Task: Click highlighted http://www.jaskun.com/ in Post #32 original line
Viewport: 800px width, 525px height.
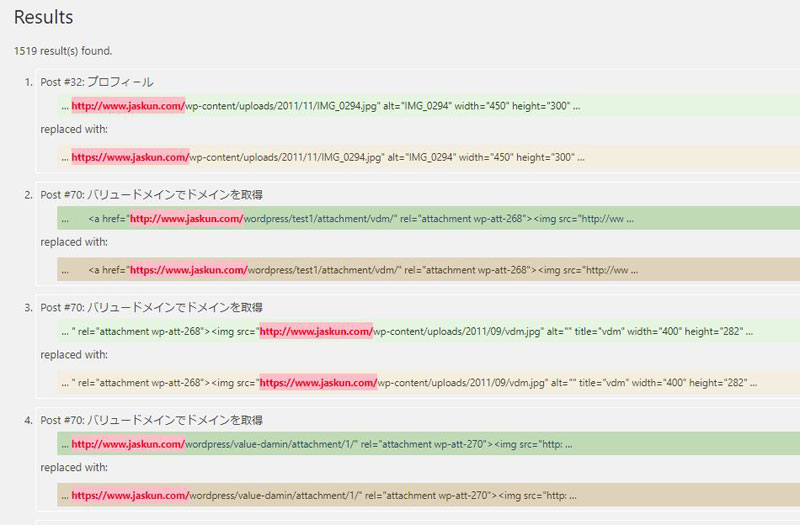Action: 128,106
